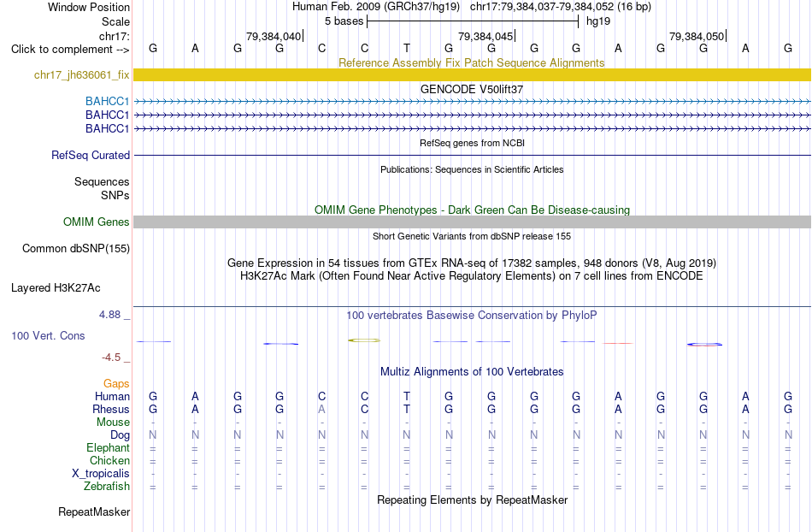
Task: Click the 'Click to complement -->' label
Action: point(70,50)
